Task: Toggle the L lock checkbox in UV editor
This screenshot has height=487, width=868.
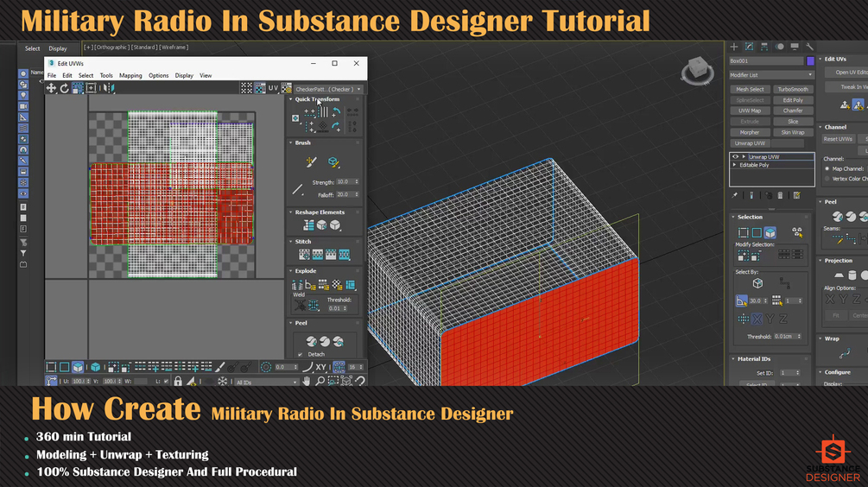Action: (166, 382)
